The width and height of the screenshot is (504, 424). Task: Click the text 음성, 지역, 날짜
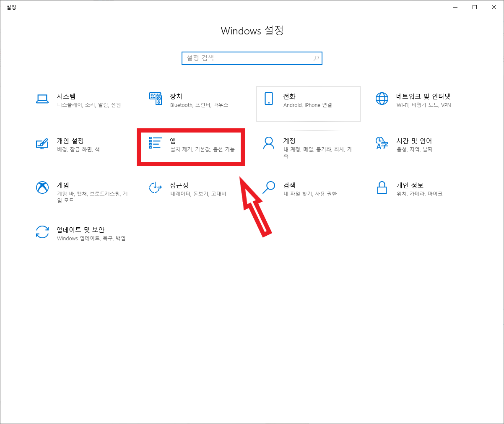point(415,150)
